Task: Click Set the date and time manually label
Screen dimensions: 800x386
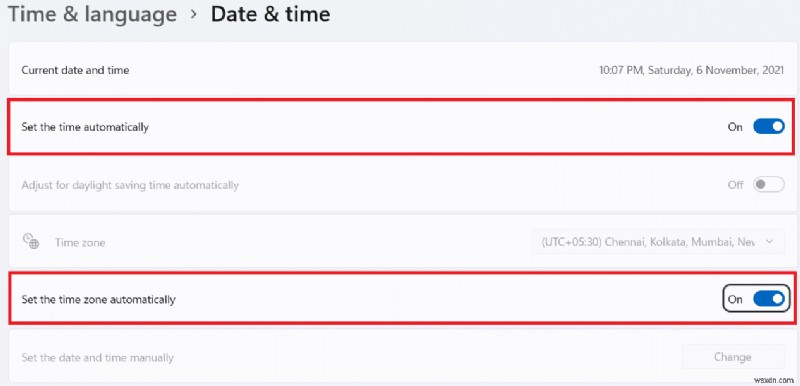Action: [x=97, y=358]
